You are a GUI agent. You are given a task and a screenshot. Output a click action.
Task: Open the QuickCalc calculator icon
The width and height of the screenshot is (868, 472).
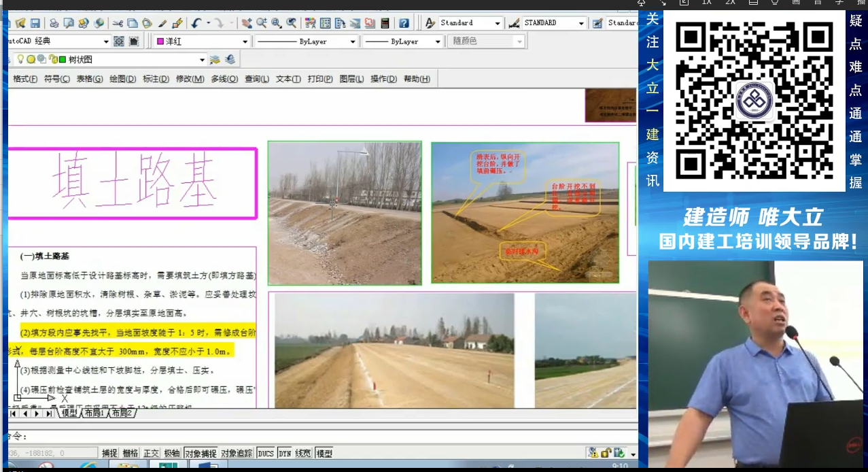pyautogui.click(x=384, y=23)
